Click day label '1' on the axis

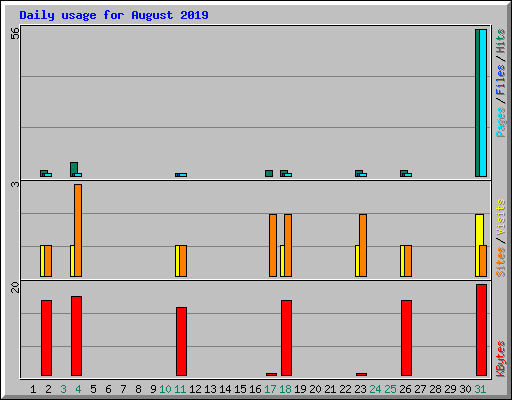coord(33,389)
